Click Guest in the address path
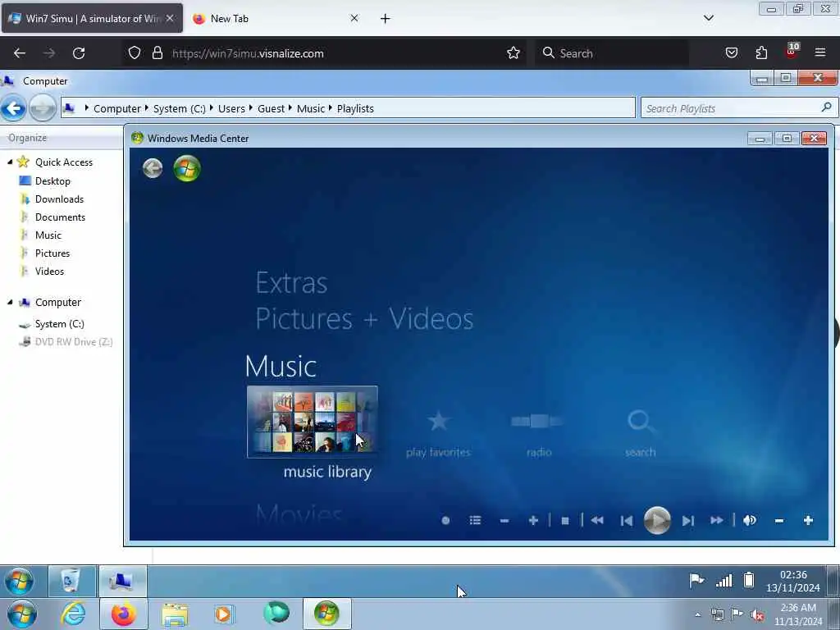Screen dimensions: 840x630 [x=271, y=109]
